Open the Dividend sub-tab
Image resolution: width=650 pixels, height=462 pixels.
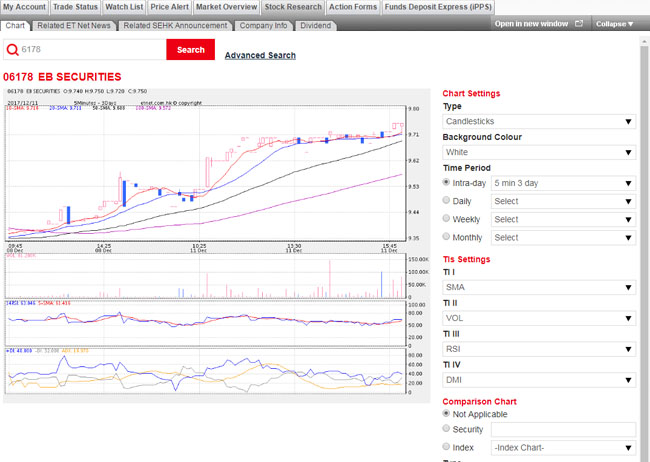[x=315, y=26]
